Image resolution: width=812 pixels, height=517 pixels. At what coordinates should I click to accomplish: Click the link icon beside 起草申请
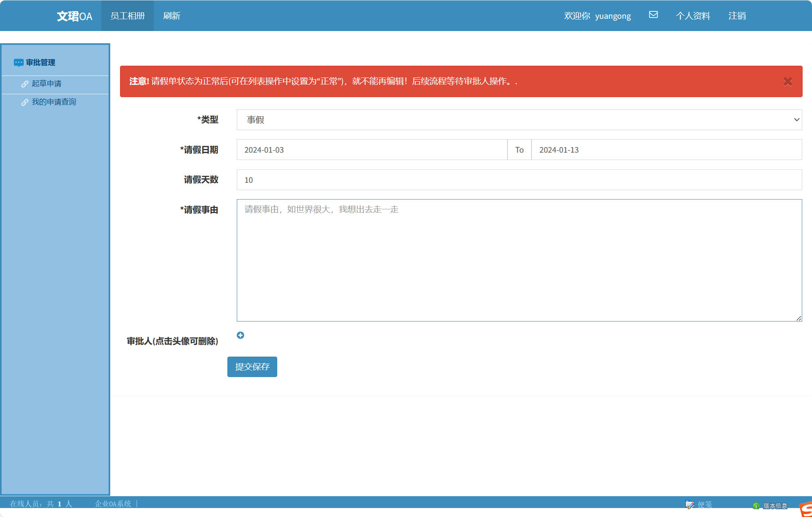click(x=25, y=84)
